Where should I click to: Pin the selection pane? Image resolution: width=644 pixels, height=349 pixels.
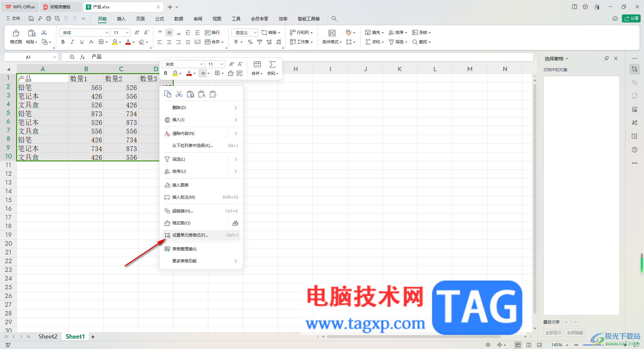(x=606, y=58)
